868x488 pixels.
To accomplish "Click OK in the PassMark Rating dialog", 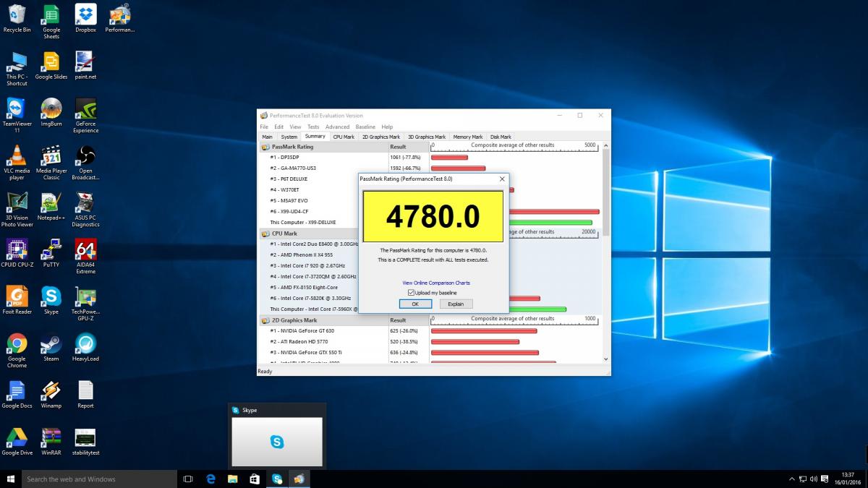I will point(415,304).
